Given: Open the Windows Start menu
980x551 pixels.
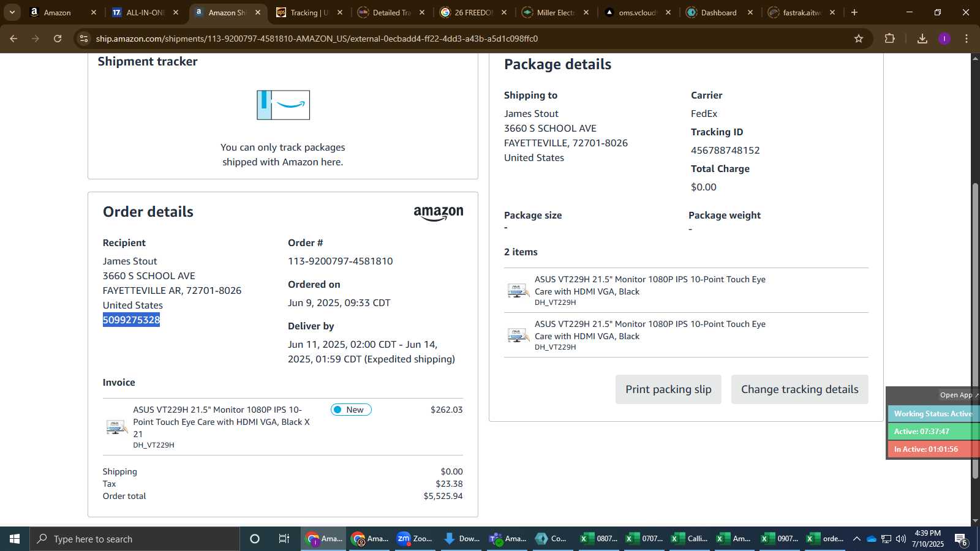Looking at the screenshot, I should pyautogui.click(x=15, y=539).
